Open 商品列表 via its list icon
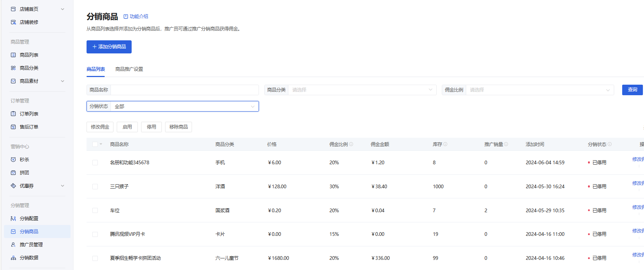 pos(13,55)
